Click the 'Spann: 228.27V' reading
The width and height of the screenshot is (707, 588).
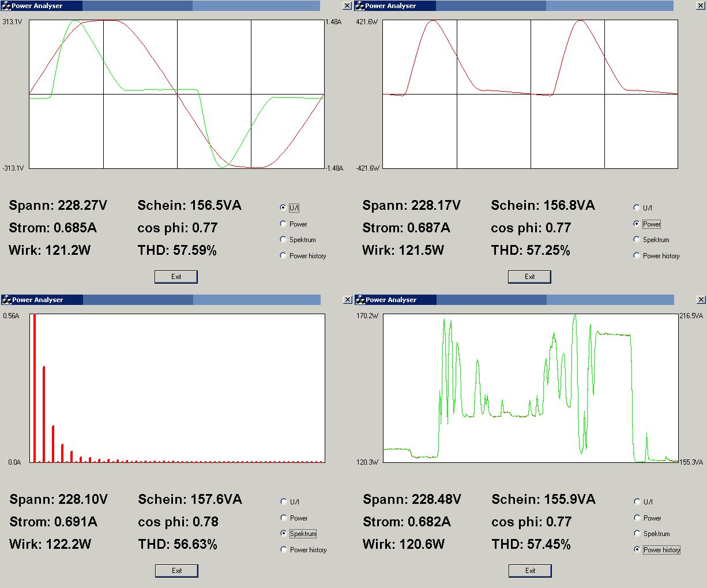pos(58,205)
